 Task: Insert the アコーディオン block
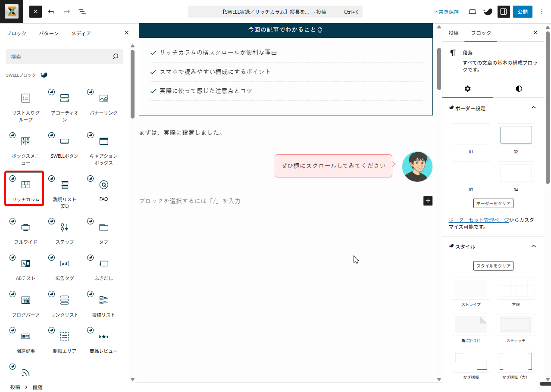click(x=64, y=105)
